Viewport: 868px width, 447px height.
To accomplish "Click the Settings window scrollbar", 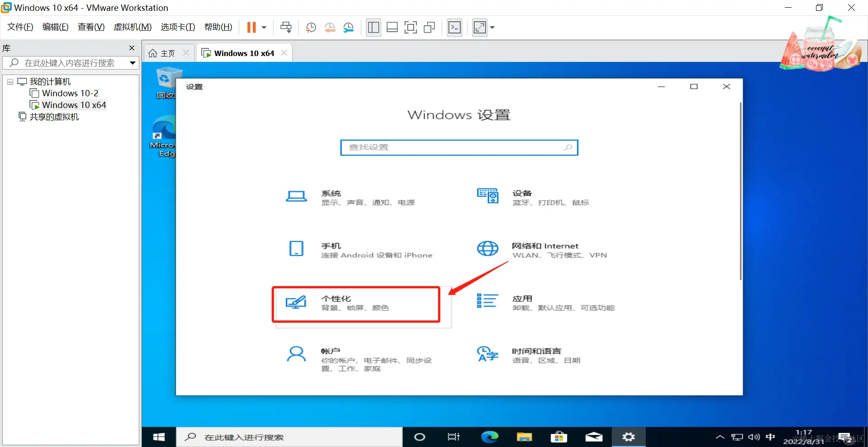I will [740, 191].
